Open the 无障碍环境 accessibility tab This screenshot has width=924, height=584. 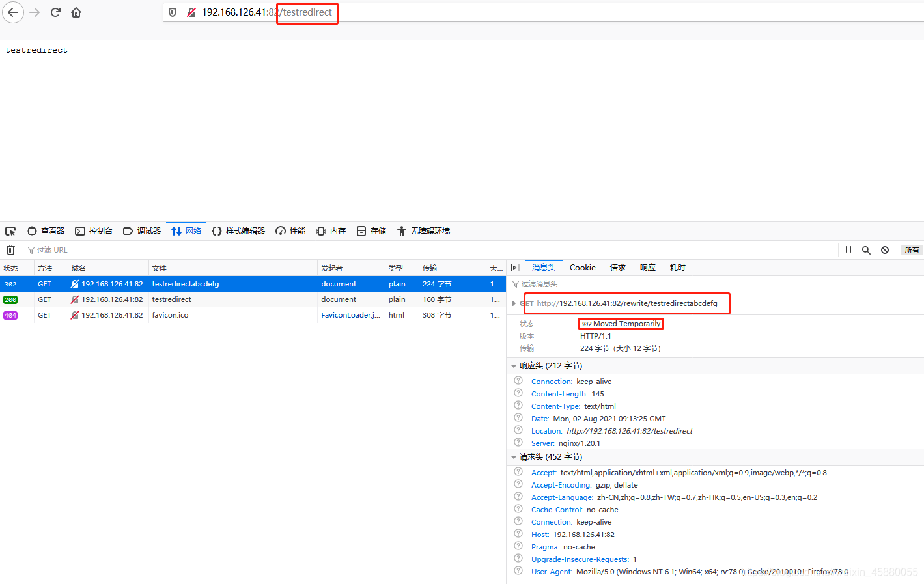[x=423, y=231]
